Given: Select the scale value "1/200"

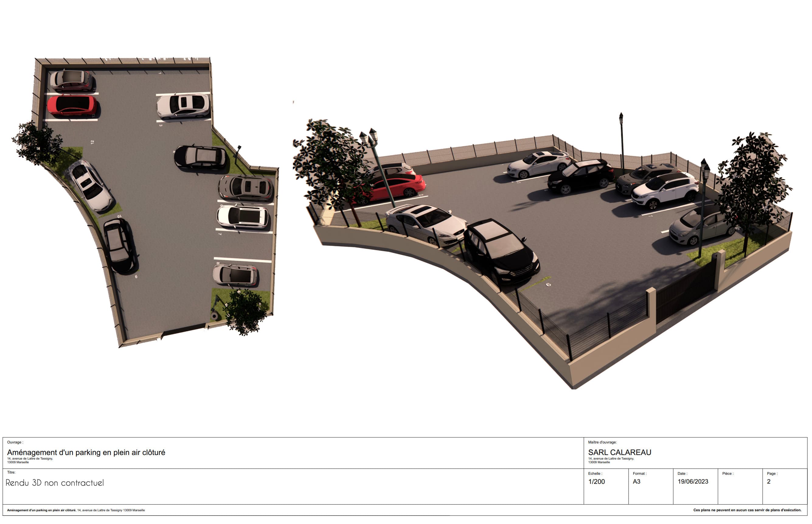Looking at the screenshot, I should coord(596,482).
